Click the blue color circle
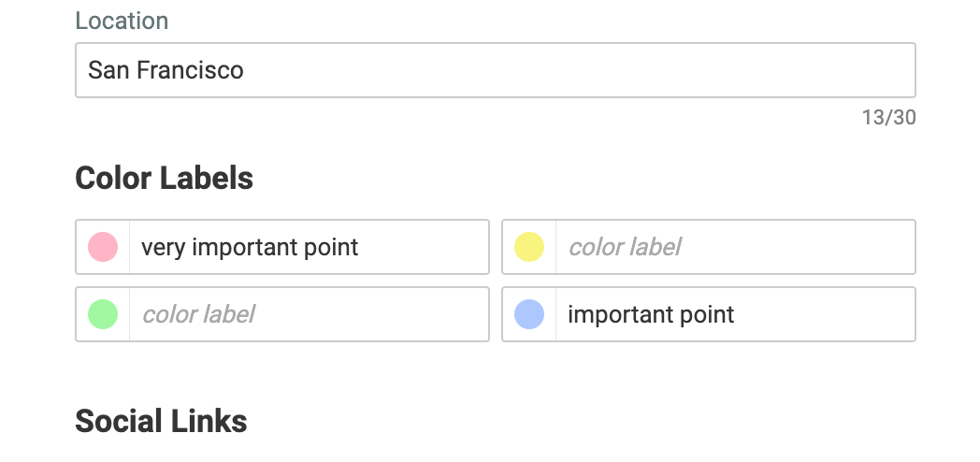The image size is (980, 462). coord(529,314)
